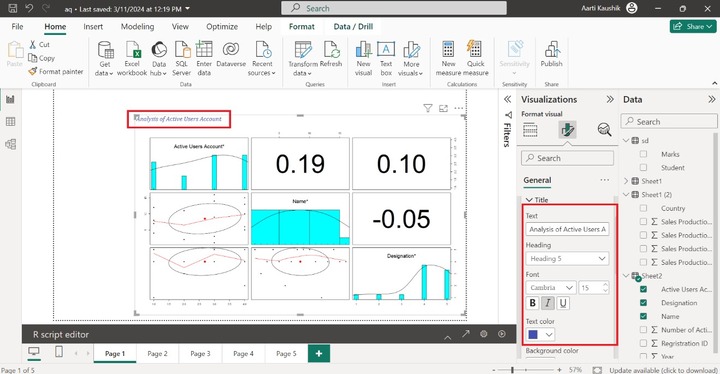Click the blue Text color swatch

(533, 334)
